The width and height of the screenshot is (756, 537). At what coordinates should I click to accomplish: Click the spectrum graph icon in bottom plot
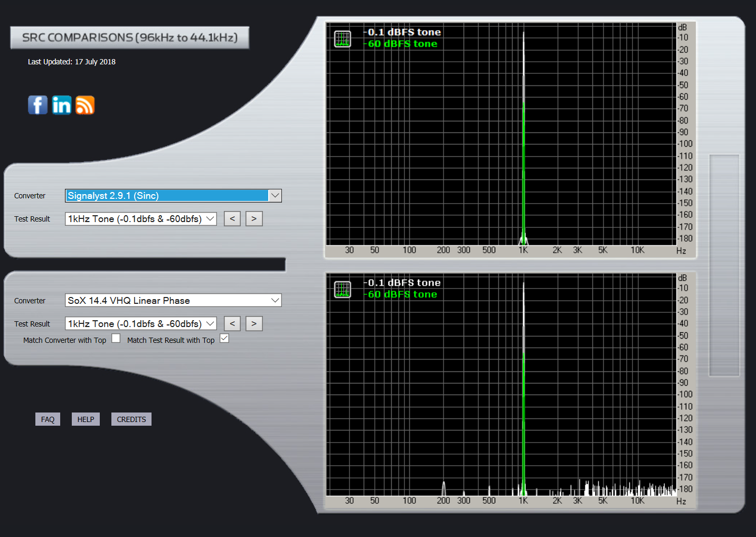343,290
